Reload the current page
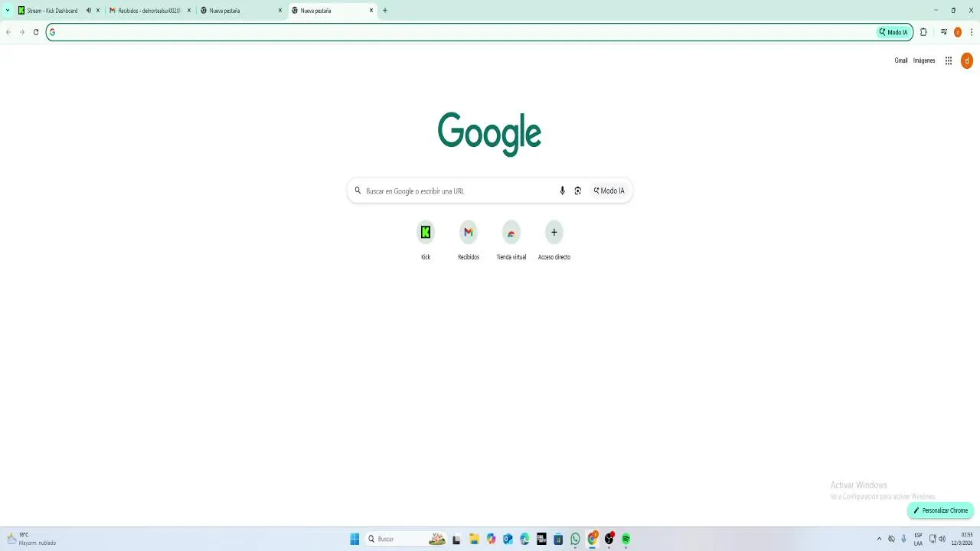 [36, 32]
